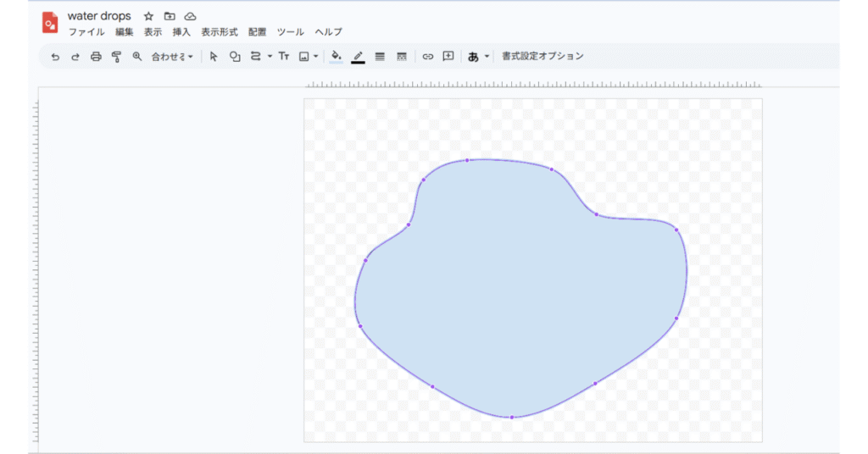Open the 挿入 menu

click(x=181, y=32)
